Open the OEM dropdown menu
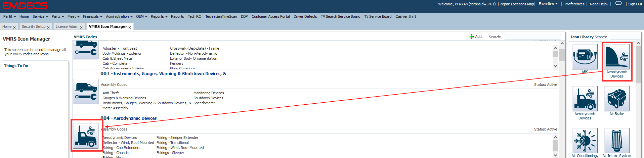 [x=142, y=16]
